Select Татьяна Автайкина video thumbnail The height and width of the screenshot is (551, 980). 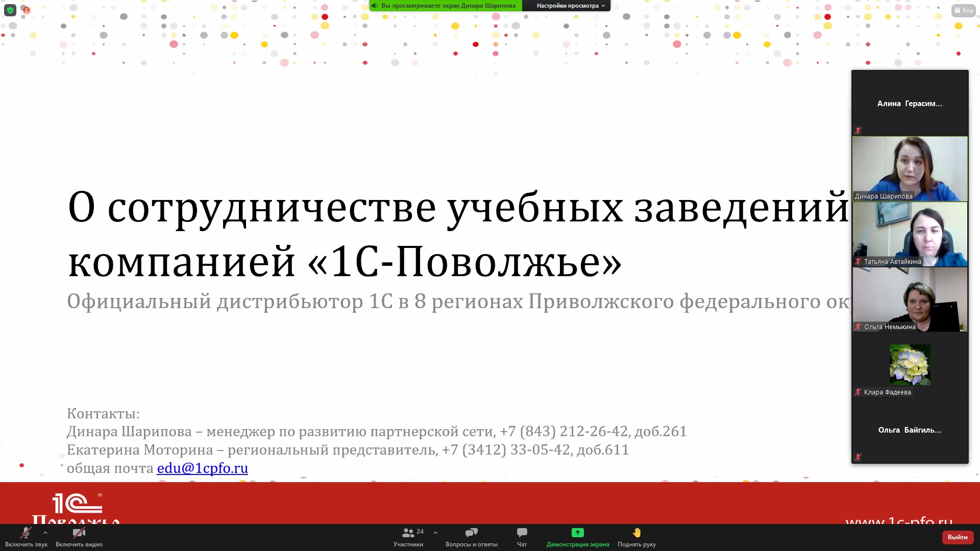(x=910, y=234)
